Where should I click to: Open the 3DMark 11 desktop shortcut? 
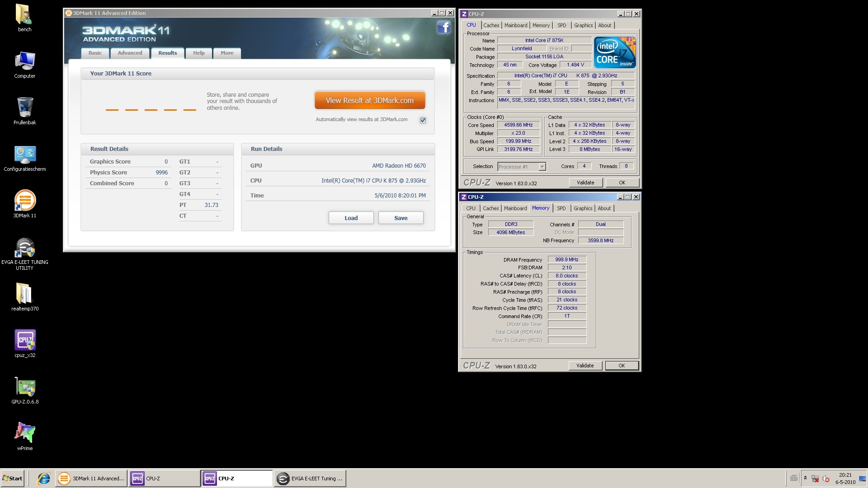coord(25,201)
